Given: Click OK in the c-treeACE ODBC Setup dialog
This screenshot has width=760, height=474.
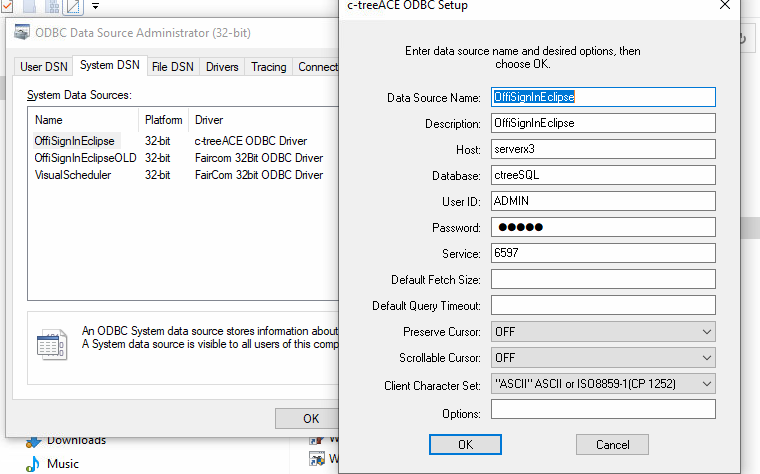Looking at the screenshot, I should point(465,444).
